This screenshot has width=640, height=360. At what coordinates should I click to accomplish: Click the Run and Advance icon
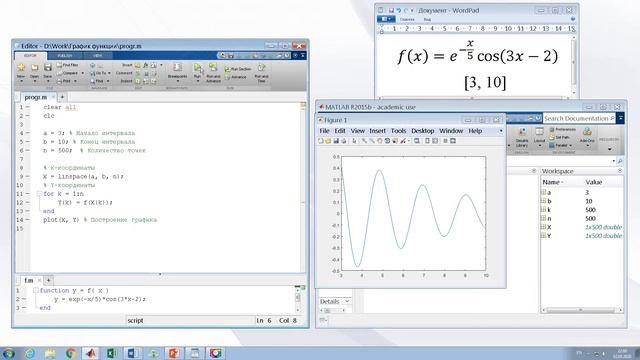point(213,67)
